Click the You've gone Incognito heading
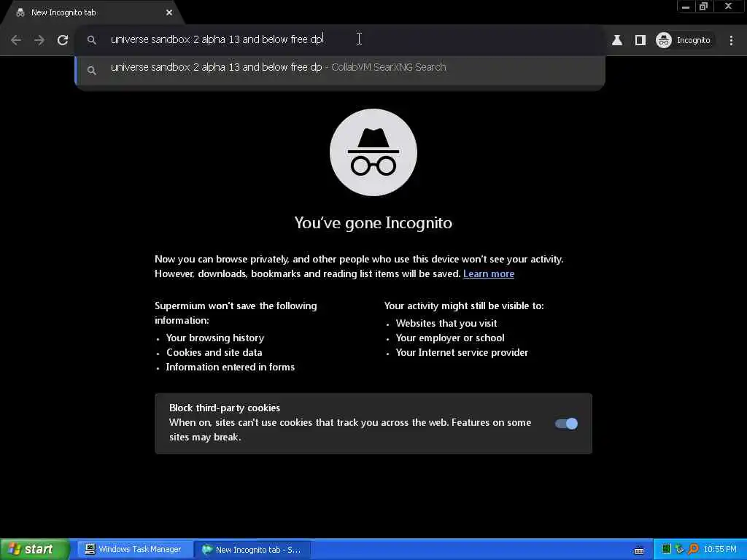 point(373,223)
